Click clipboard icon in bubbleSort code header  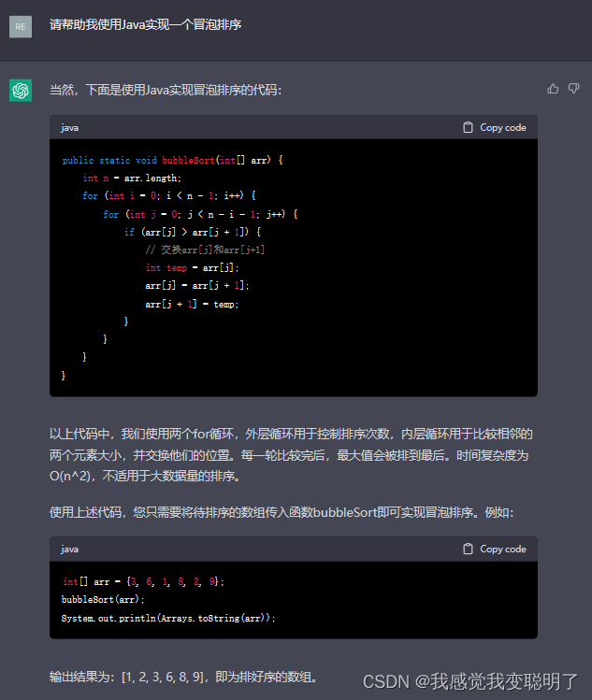tap(468, 127)
